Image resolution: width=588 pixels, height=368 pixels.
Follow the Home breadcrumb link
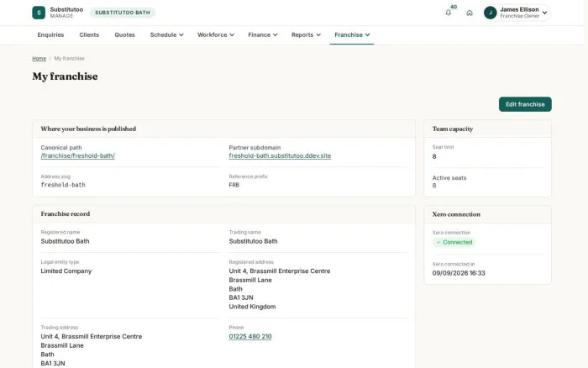click(x=39, y=59)
